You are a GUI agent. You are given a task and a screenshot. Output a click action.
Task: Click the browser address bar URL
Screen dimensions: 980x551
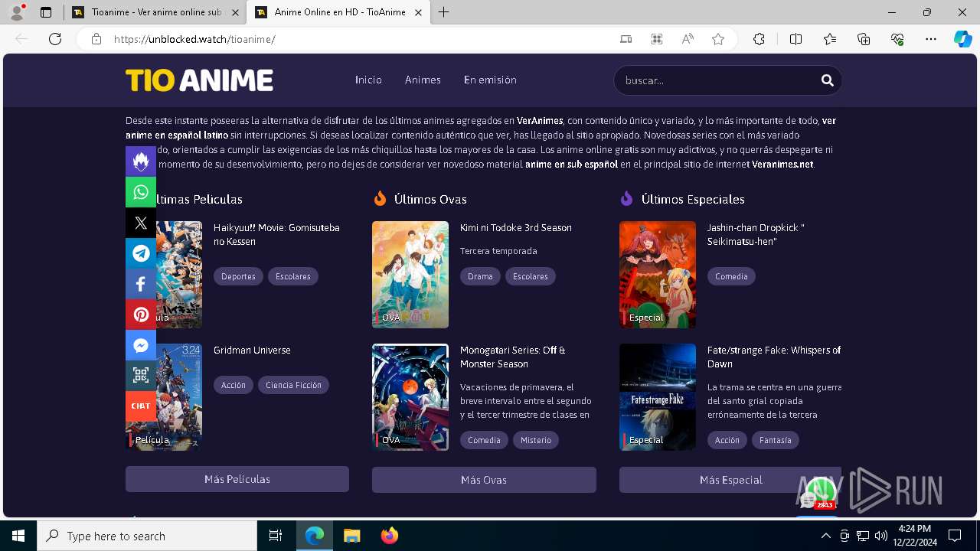point(194,39)
